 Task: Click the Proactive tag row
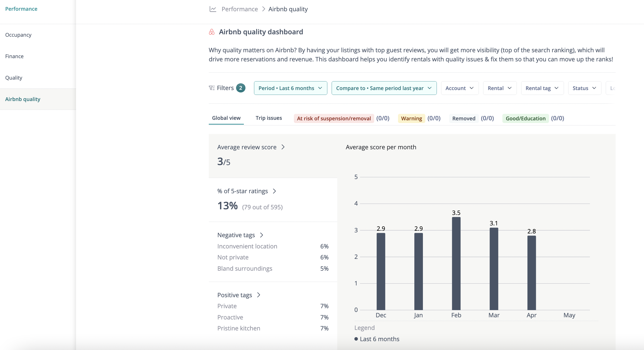(x=273, y=317)
